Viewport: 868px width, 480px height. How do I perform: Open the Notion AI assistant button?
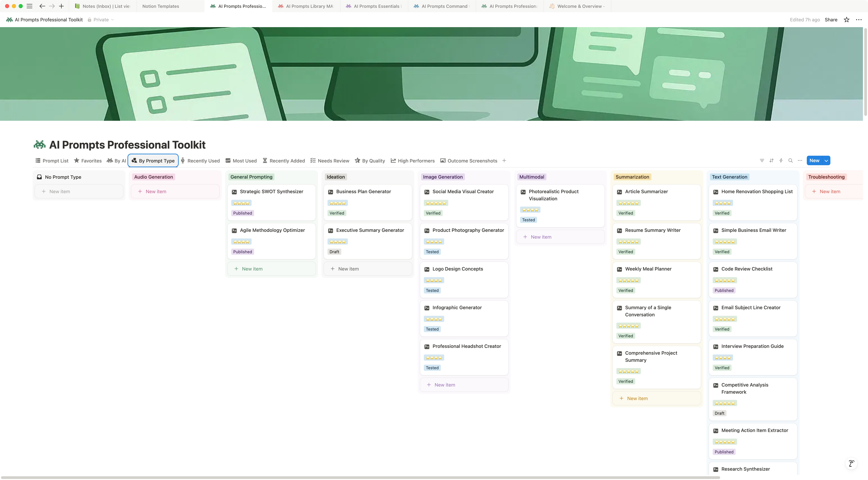[x=852, y=463]
